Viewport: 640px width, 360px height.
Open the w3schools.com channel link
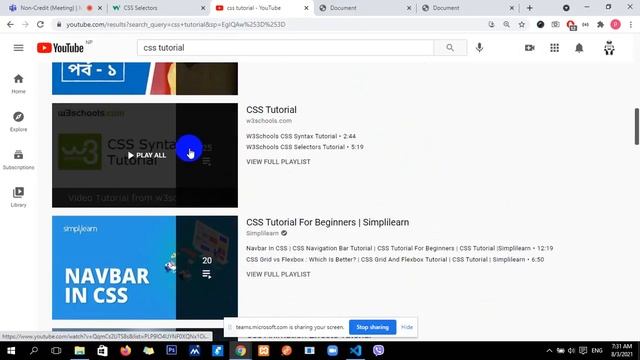[x=269, y=121]
